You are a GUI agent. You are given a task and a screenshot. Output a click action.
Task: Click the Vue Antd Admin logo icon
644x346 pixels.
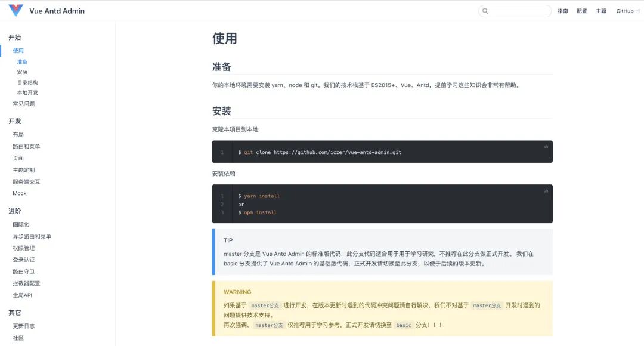[16, 10]
